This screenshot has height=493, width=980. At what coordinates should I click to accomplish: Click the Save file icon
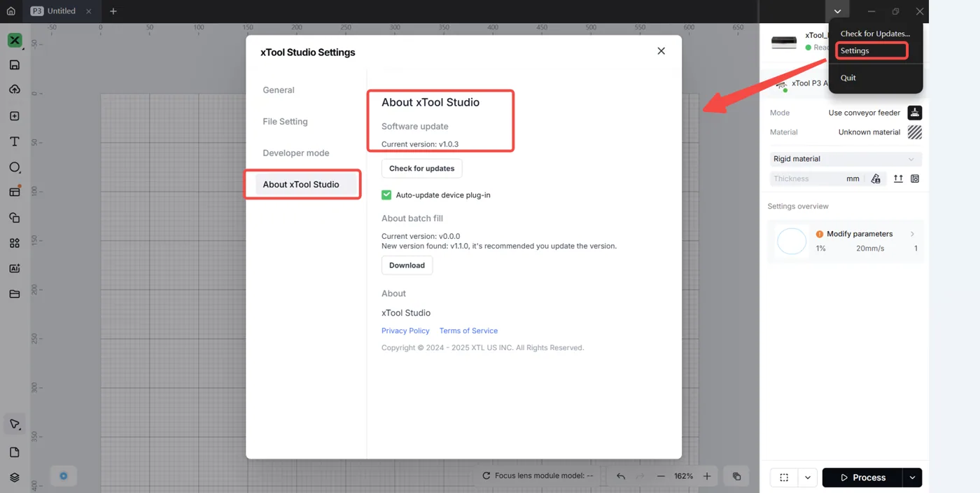(x=15, y=65)
